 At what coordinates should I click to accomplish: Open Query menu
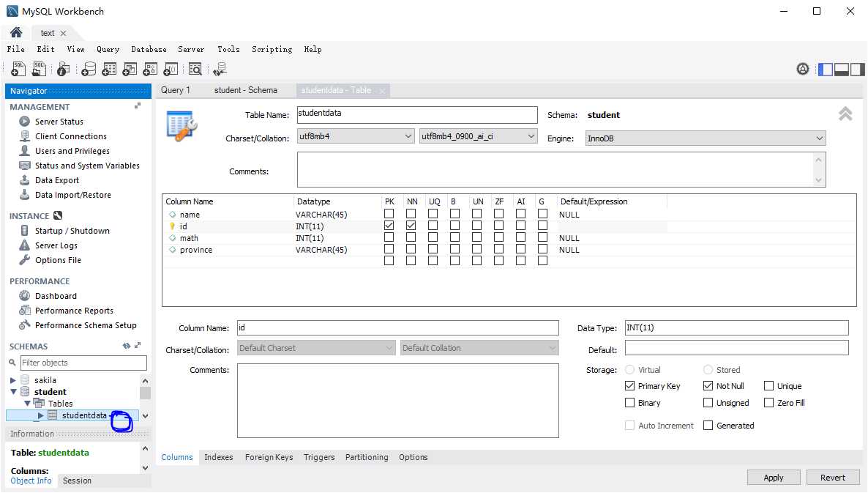click(x=108, y=49)
